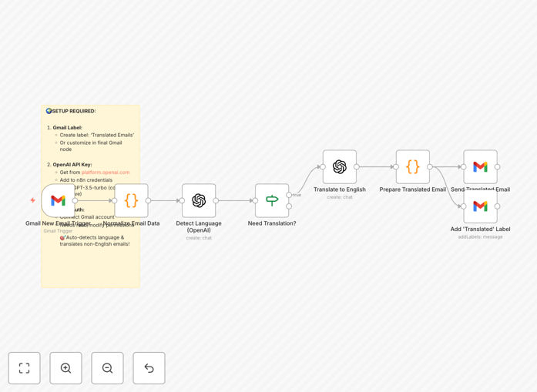
Task: Click the output connector of Add 'Translated' Label
Action: pyautogui.click(x=497, y=206)
